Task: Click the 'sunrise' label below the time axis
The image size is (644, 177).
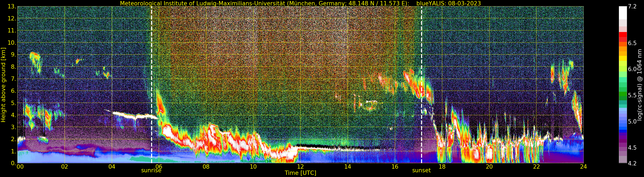Action: (151, 171)
